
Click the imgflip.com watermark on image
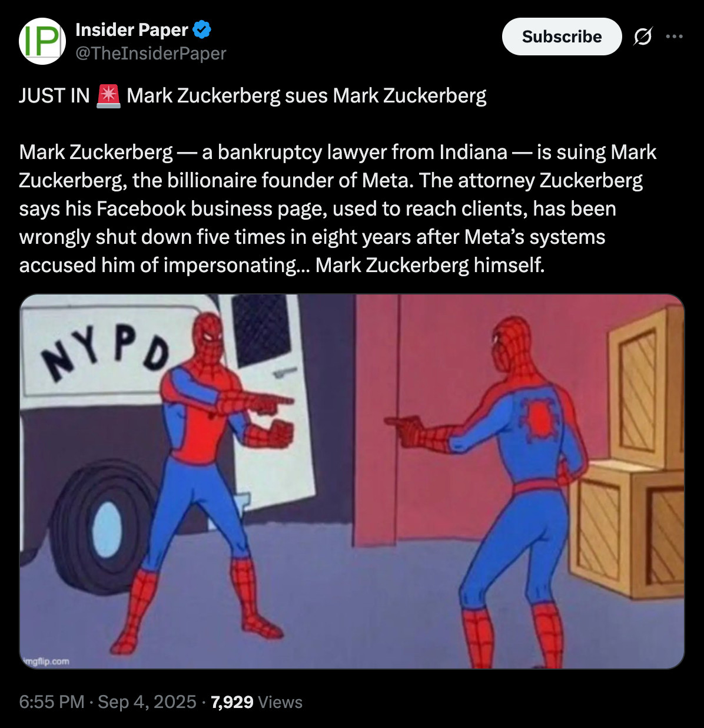46,661
